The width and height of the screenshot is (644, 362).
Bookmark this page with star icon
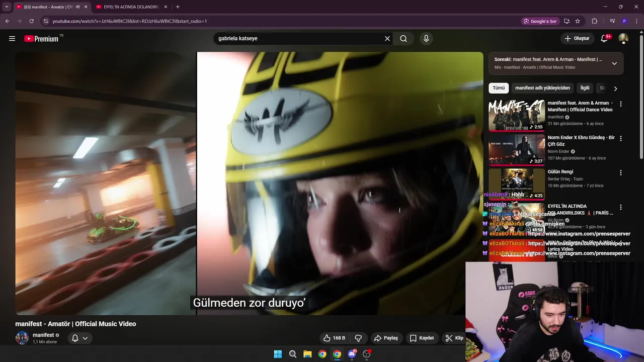[x=578, y=21]
